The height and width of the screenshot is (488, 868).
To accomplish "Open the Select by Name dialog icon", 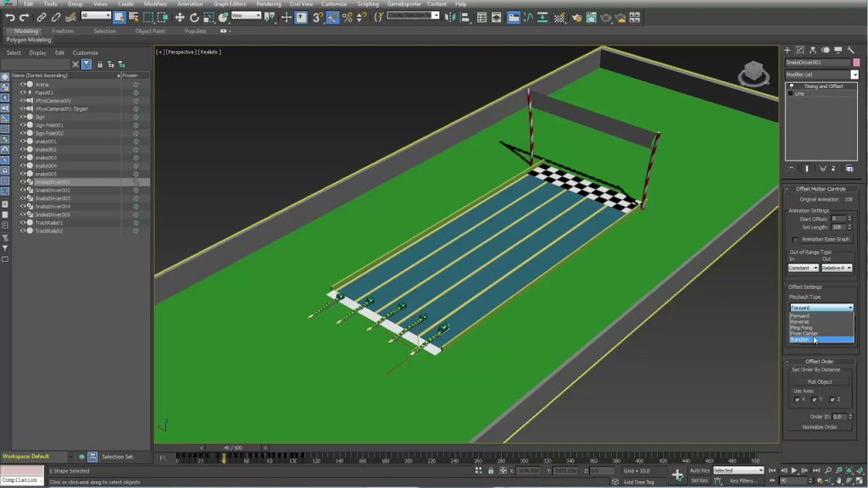I will tap(134, 17).
